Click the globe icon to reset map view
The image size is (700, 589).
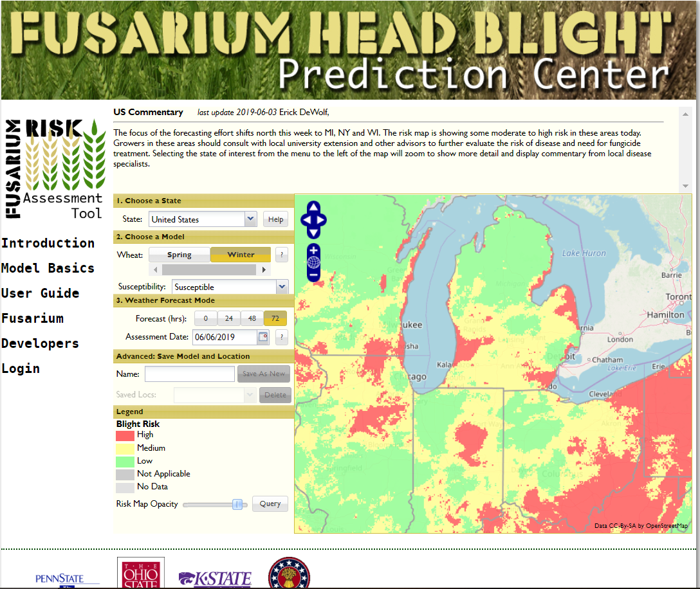click(x=313, y=261)
